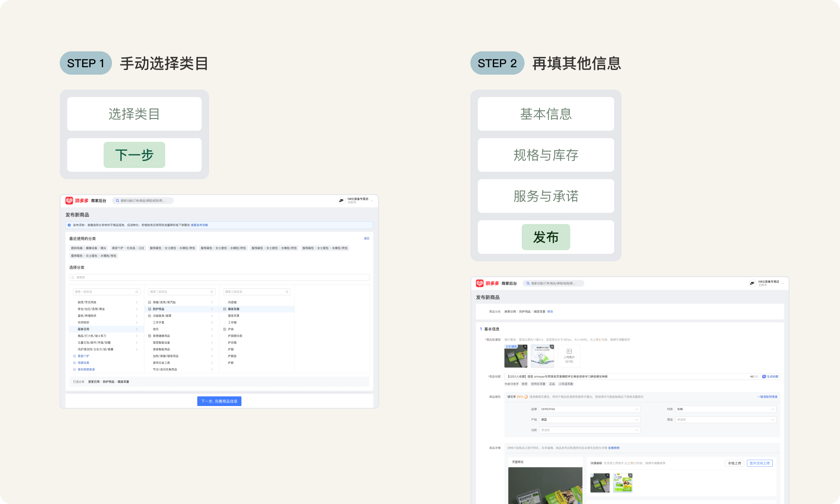Image resolution: width=840 pixels, height=504 pixels.
Task: Open 查看发布攻略 link in banner
Action: tap(199, 225)
